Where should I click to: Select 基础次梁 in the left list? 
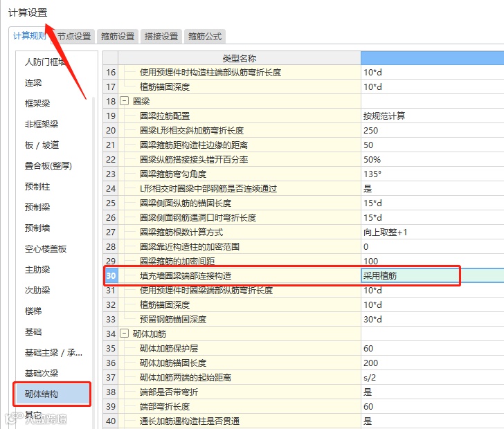[x=42, y=373]
